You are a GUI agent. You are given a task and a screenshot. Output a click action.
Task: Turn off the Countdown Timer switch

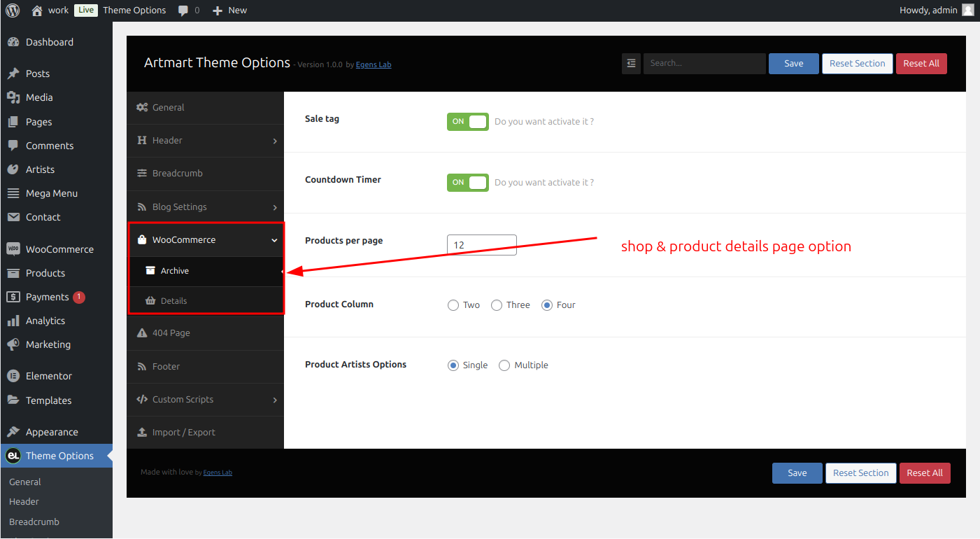click(x=468, y=183)
